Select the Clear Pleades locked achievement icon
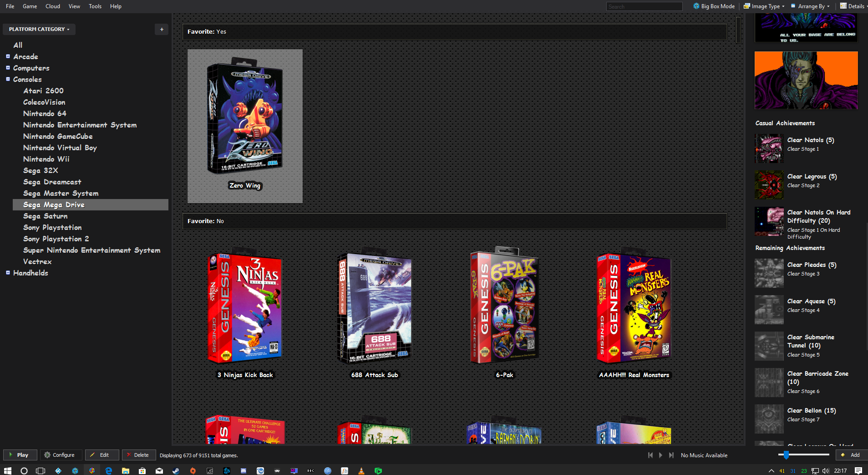Viewport: 868px width, 475px height. [x=769, y=273]
